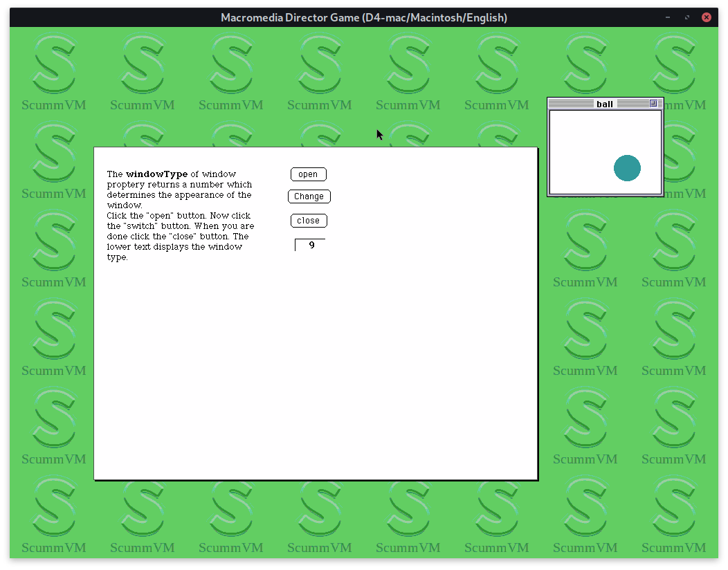Click the striped drag area left of "ball" title

coord(572,104)
